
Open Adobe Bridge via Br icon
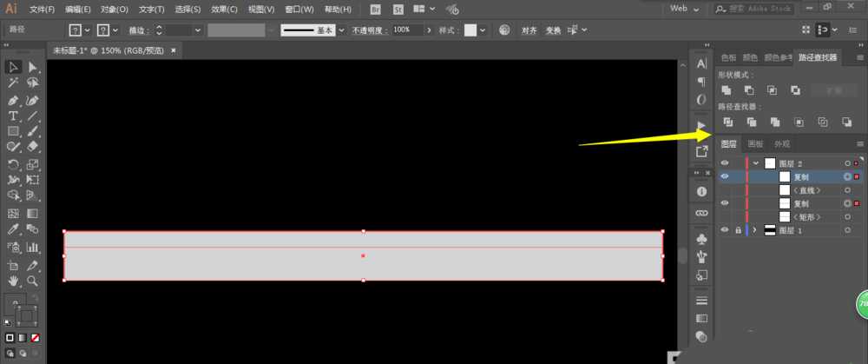(x=375, y=10)
